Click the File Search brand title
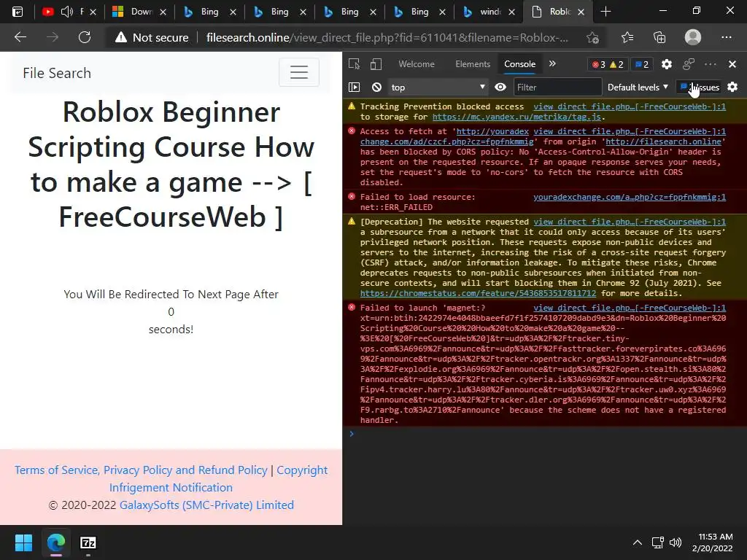The height and width of the screenshot is (560, 747). (57, 73)
